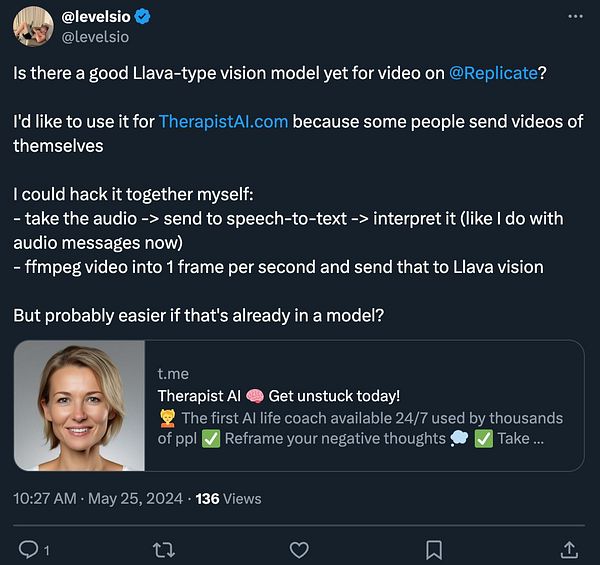Screen dimensions: 600x565
Task: View the 136 Views analytics
Action: pyautogui.click(x=228, y=498)
